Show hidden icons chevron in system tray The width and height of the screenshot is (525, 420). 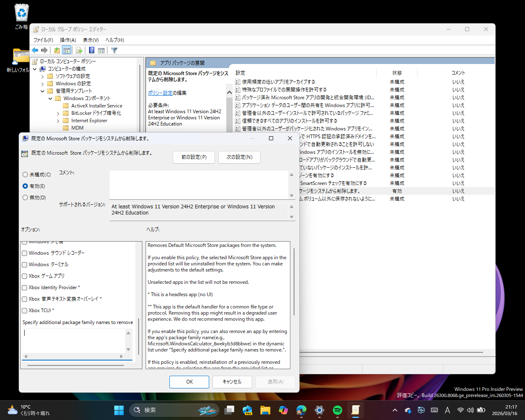pos(395,410)
